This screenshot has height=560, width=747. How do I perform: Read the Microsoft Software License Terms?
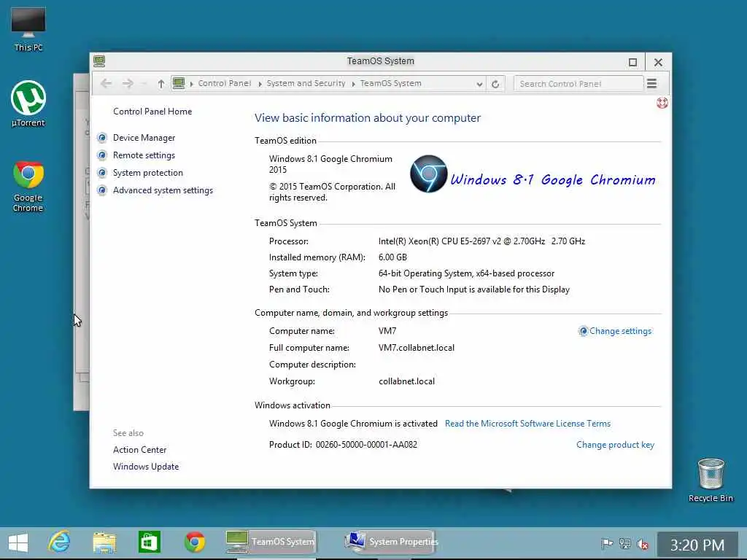(527, 424)
